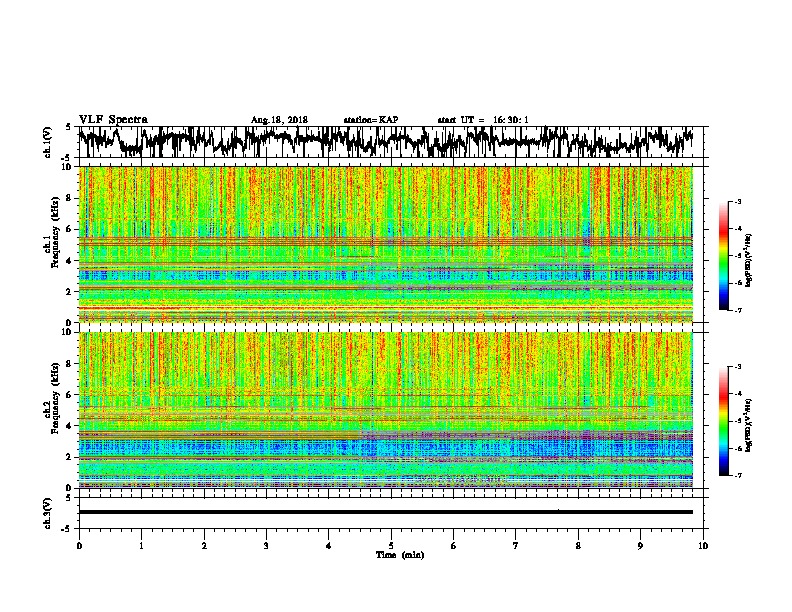
Task: Click the "VLF Spectra" plot title
Action: pyautogui.click(x=113, y=120)
